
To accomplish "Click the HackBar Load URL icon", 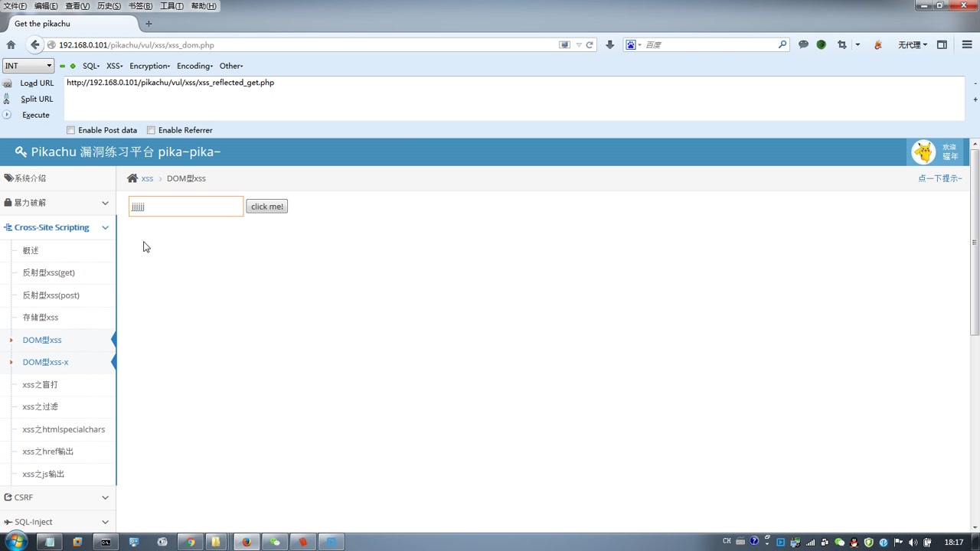I will pyautogui.click(x=7, y=83).
